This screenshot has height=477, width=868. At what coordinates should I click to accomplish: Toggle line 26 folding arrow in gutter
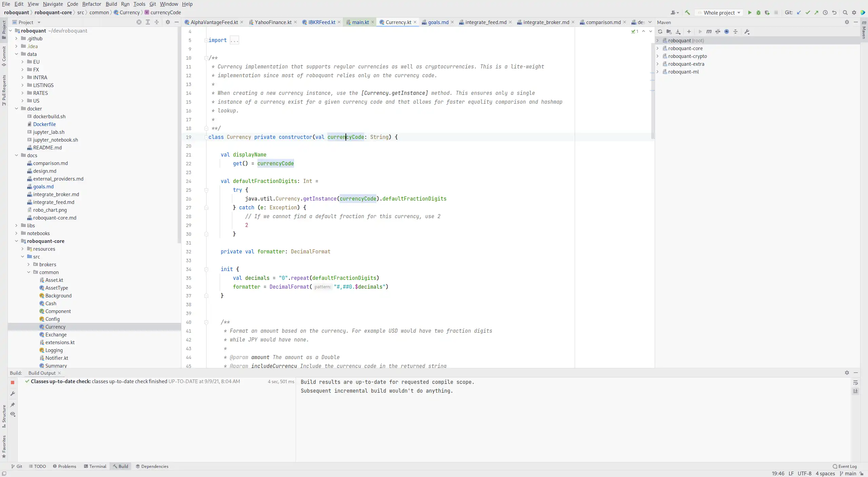click(206, 199)
